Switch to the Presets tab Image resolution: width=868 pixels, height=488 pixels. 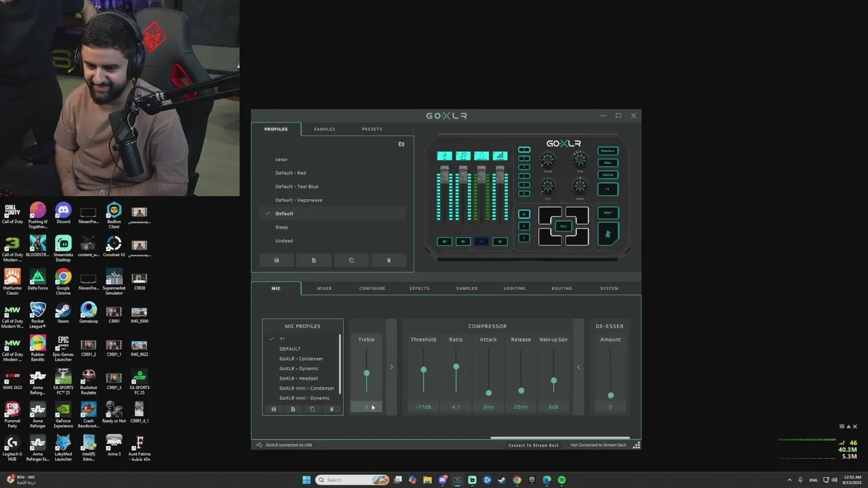[372, 129]
